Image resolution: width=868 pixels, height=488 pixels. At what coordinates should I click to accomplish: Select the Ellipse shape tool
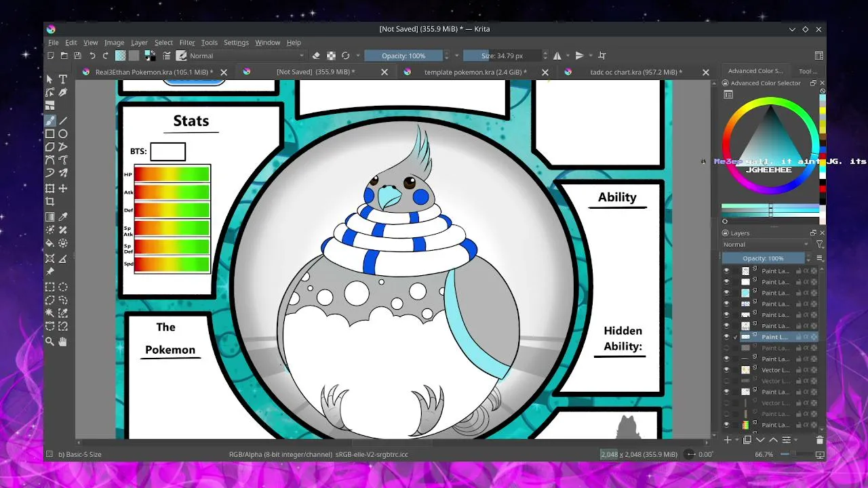(x=63, y=134)
